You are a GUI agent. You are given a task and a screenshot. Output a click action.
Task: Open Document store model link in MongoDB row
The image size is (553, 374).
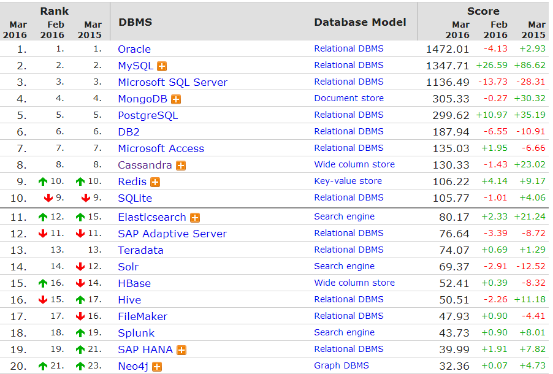348,98
